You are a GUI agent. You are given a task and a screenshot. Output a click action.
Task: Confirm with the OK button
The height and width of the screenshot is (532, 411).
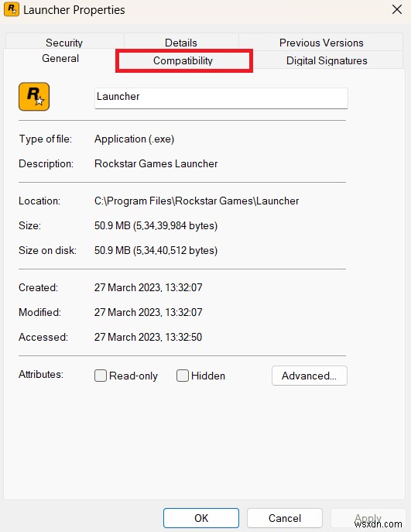[x=201, y=518]
